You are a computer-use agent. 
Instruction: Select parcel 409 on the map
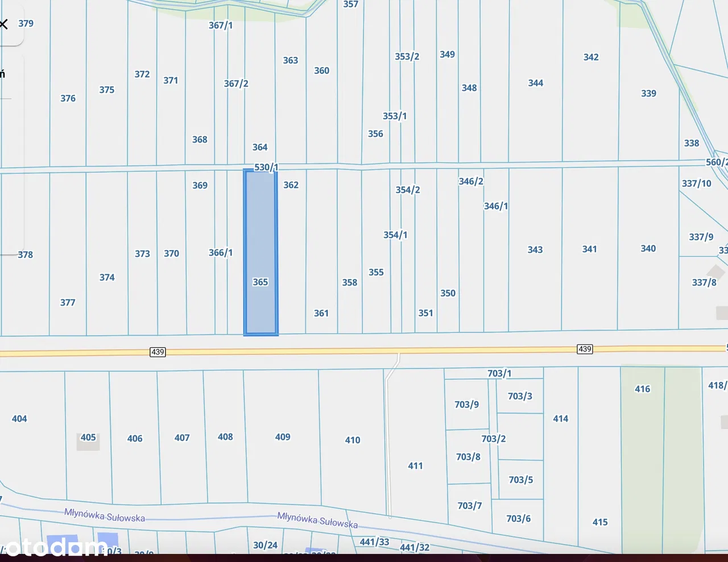click(x=283, y=437)
